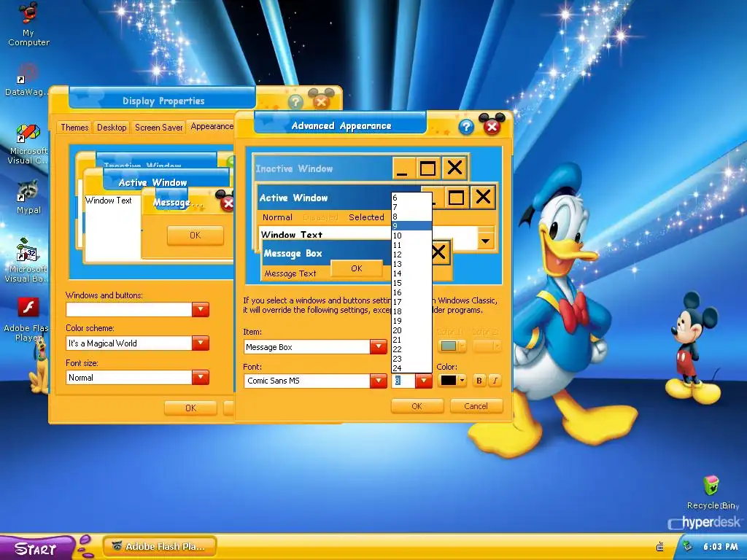Click Cancel in Advanced Appearance dialog

[476, 406]
